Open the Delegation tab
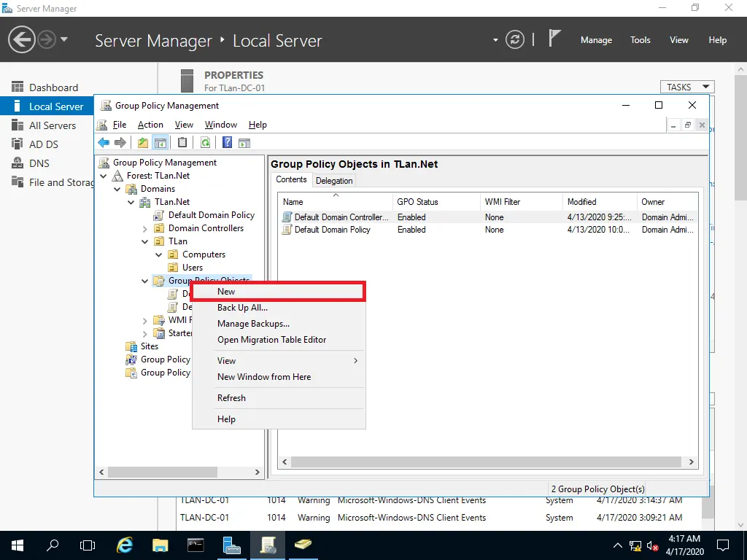This screenshot has height=560, width=747. 334,181
